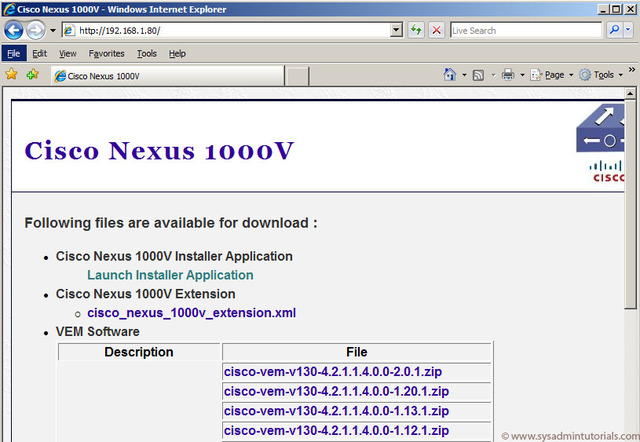640x442 pixels.
Task: Click the Add to Favorites star-plus icon
Action: point(32,74)
